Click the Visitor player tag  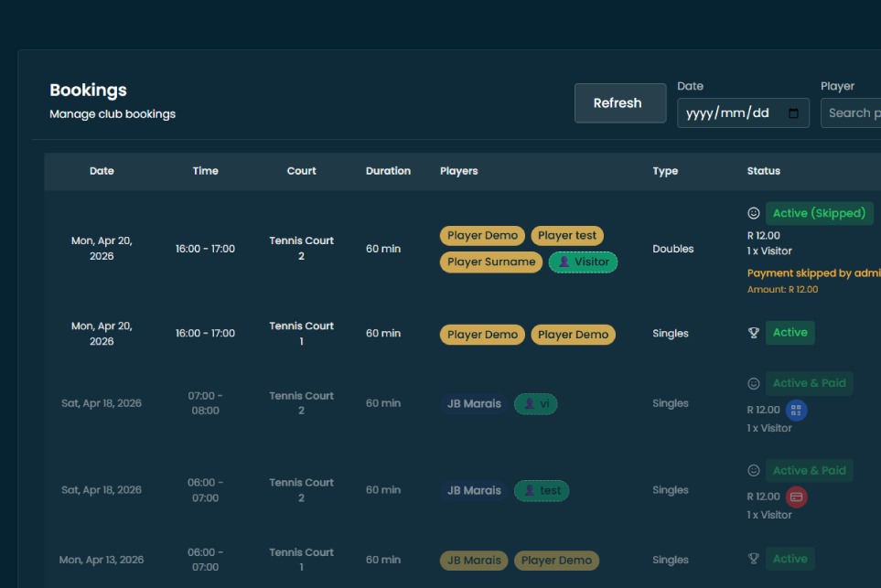583,262
